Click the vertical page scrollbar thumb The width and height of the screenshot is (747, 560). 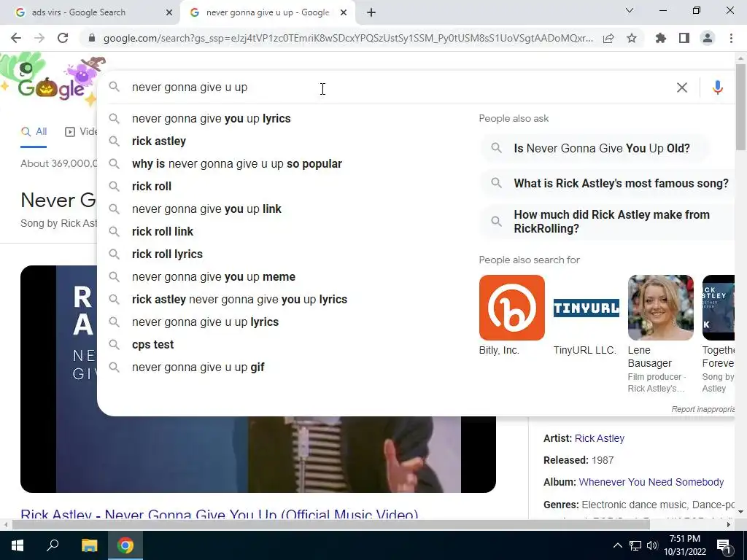[740, 106]
